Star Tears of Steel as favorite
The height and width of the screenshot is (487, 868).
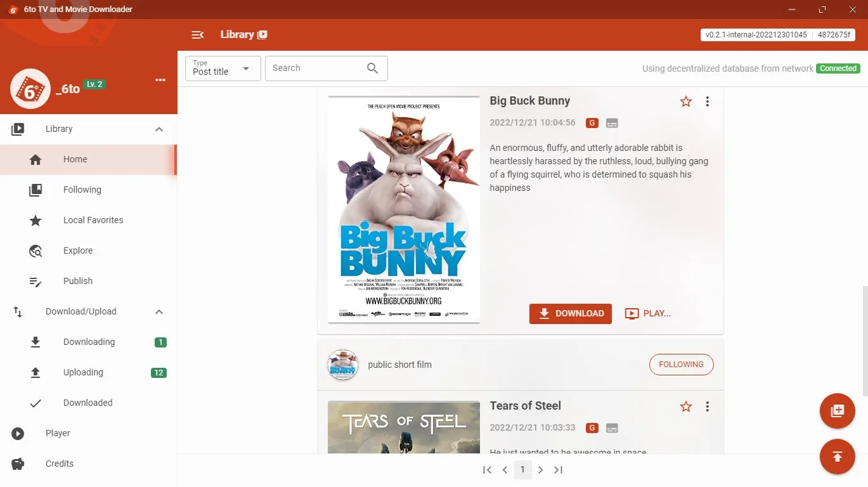[686, 406]
